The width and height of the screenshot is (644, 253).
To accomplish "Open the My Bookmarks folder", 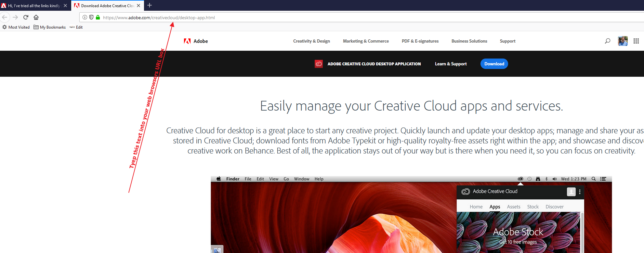I will [50, 27].
